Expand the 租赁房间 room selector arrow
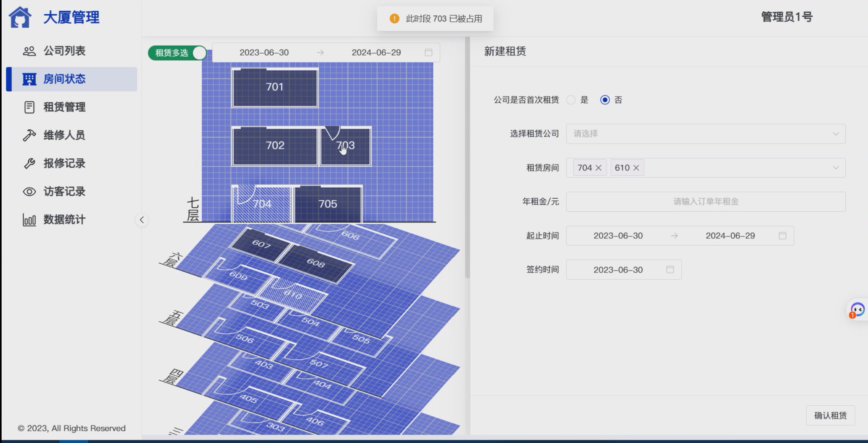868x443 pixels. coord(835,168)
